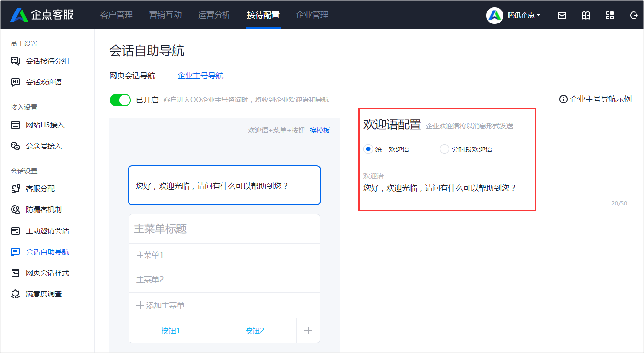Click the 按钮1 preview button
The width and height of the screenshot is (644, 353).
pyautogui.click(x=170, y=330)
